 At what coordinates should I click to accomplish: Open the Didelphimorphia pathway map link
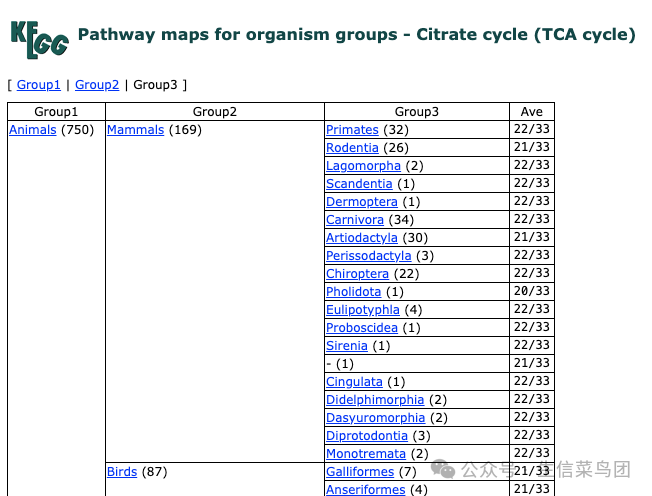(x=375, y=400)
